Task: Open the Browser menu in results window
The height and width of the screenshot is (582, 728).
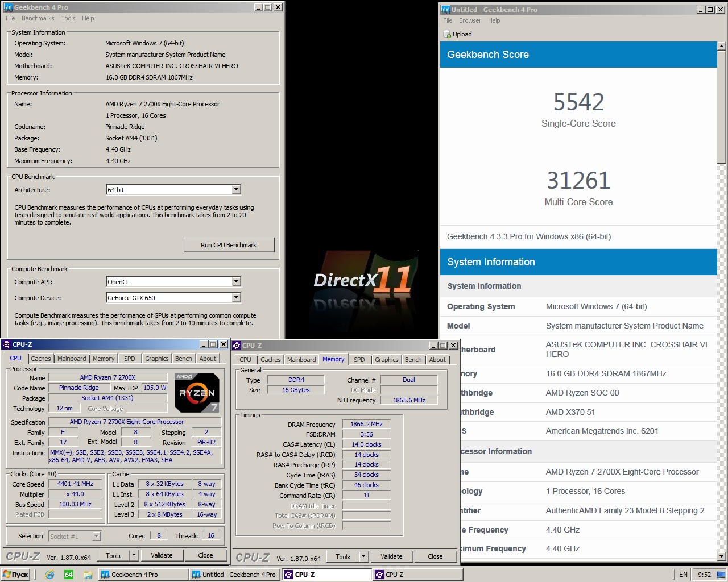Action: tap(470, 20)
